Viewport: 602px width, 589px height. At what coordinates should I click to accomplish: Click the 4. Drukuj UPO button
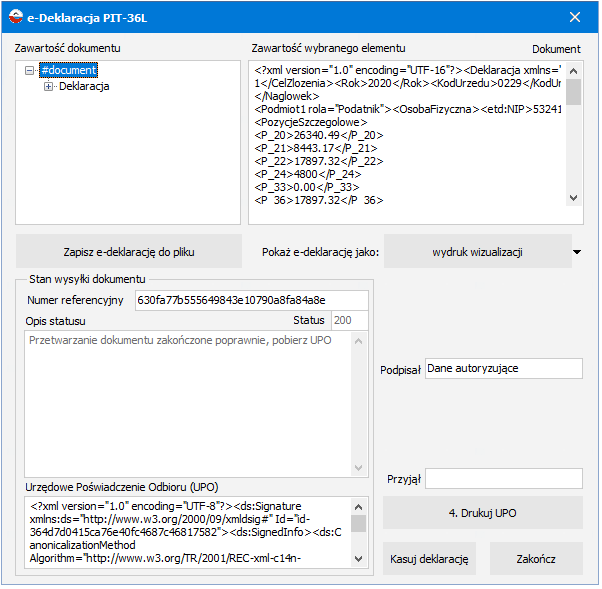pyautogui.click(x=483, y=513)
